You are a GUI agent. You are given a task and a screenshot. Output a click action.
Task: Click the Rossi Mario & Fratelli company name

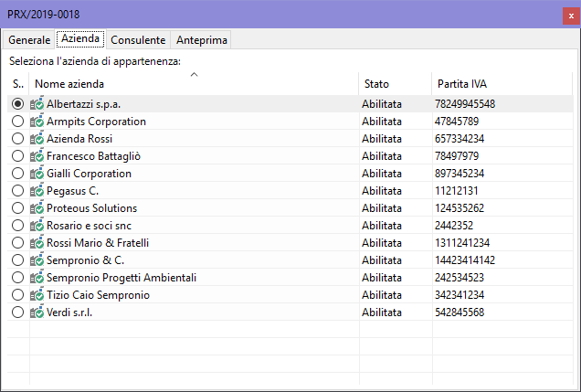(x=98, y=243)
